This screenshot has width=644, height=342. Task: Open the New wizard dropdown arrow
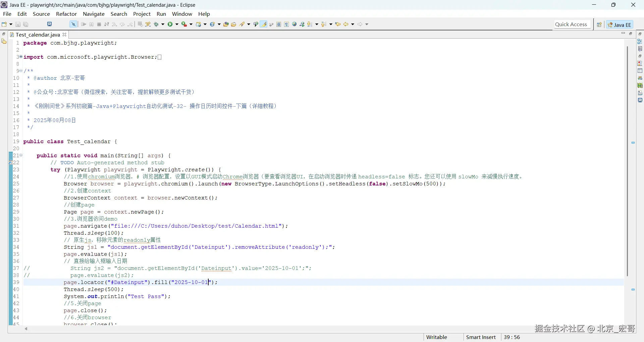tap(11, 24)
